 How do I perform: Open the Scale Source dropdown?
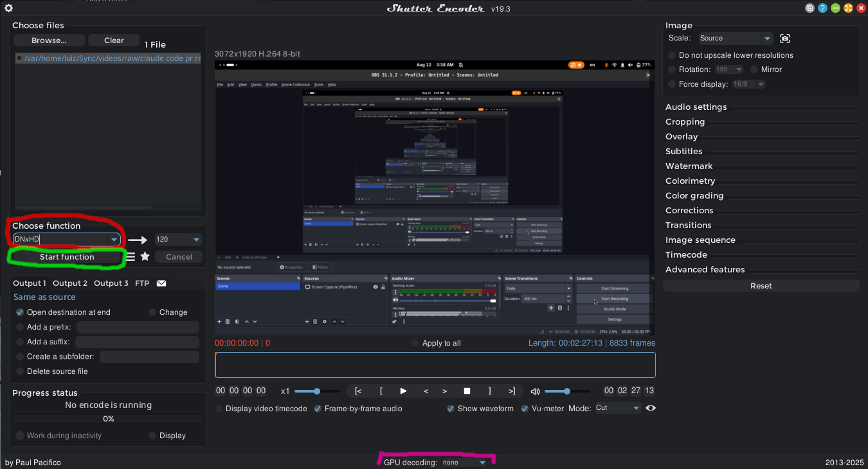pyautogui.click(x=735, y=39)
